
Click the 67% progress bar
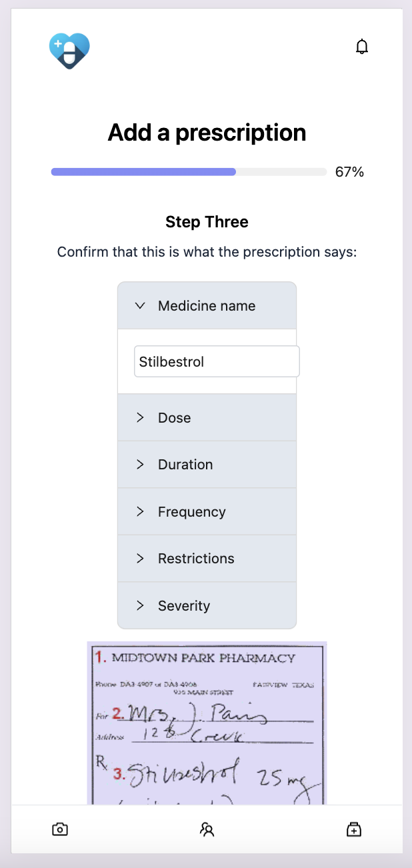click(189, 172)
